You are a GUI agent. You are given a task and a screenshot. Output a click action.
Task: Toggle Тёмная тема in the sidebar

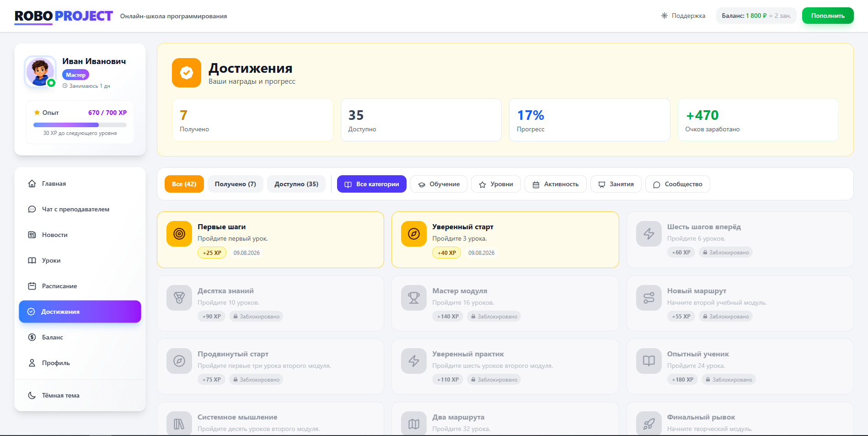[80, 395]
